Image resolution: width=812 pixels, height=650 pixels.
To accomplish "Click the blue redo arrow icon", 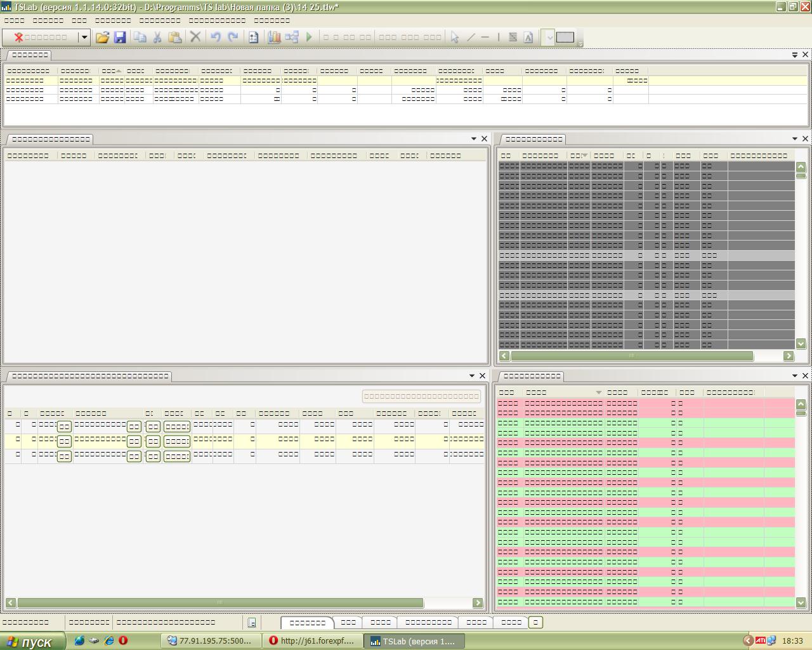I will pyautogui.click(x=233, y=37).
